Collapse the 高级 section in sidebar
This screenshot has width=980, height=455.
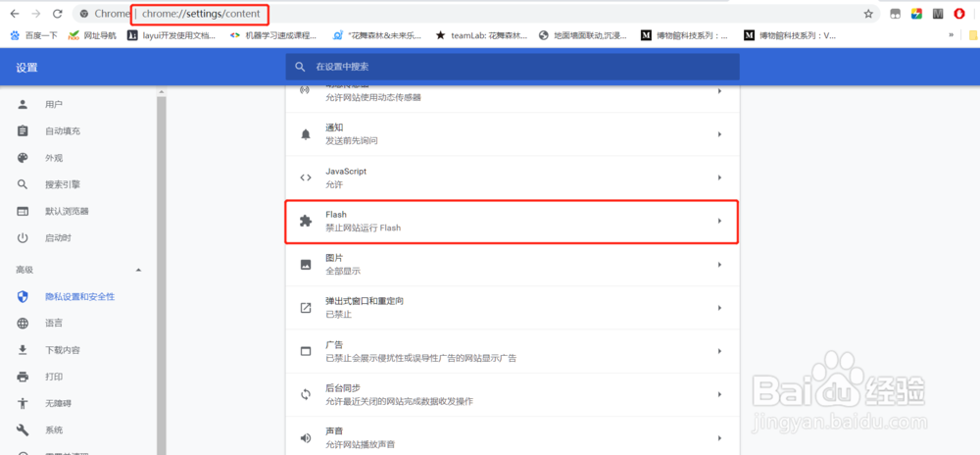point(139,270)
